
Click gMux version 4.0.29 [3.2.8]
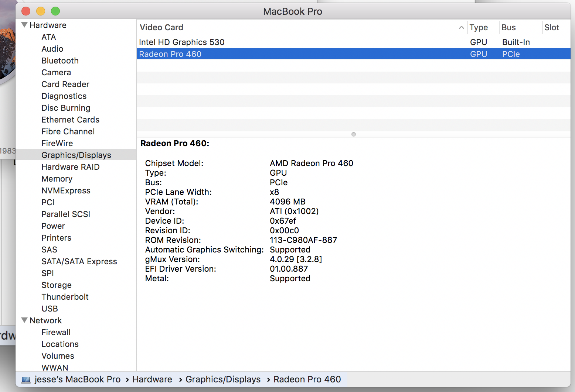pyautogui.click(x=296, y=259)
